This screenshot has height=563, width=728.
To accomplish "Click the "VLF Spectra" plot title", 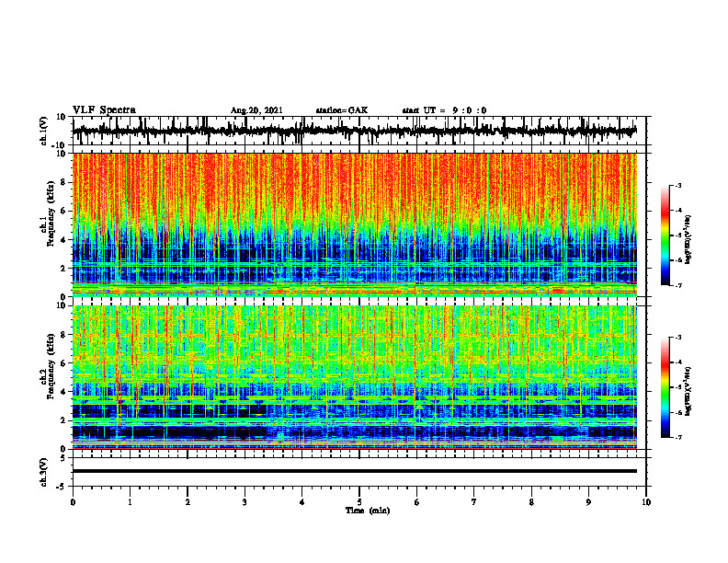I will pyautogui.click(x=104, y=110).
